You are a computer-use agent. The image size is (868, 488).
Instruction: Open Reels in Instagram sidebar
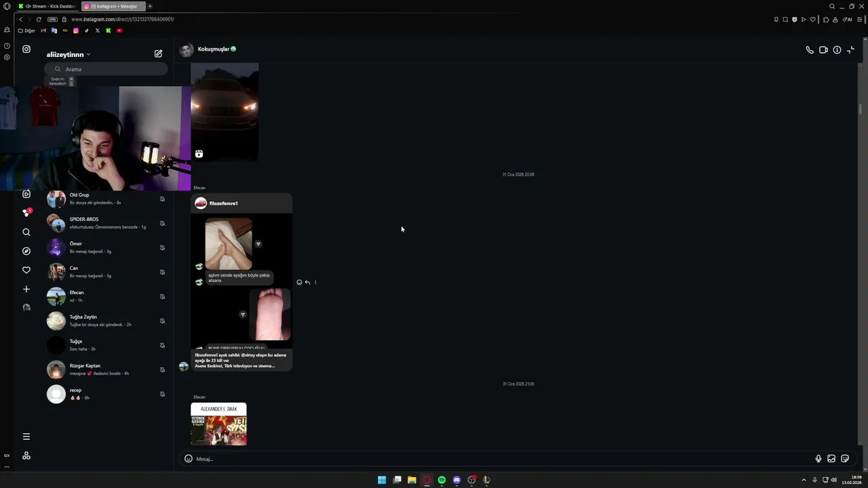(x=26, y=194)
